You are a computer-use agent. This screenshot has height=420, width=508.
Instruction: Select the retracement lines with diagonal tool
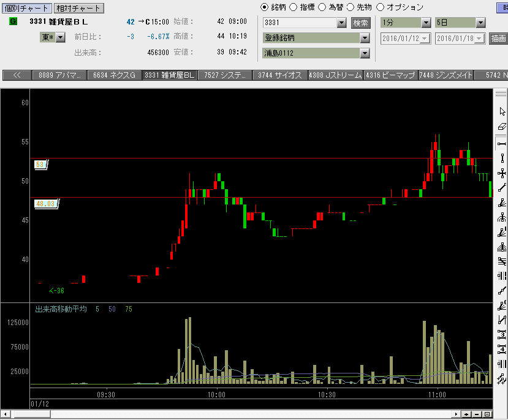coord(502,261)
